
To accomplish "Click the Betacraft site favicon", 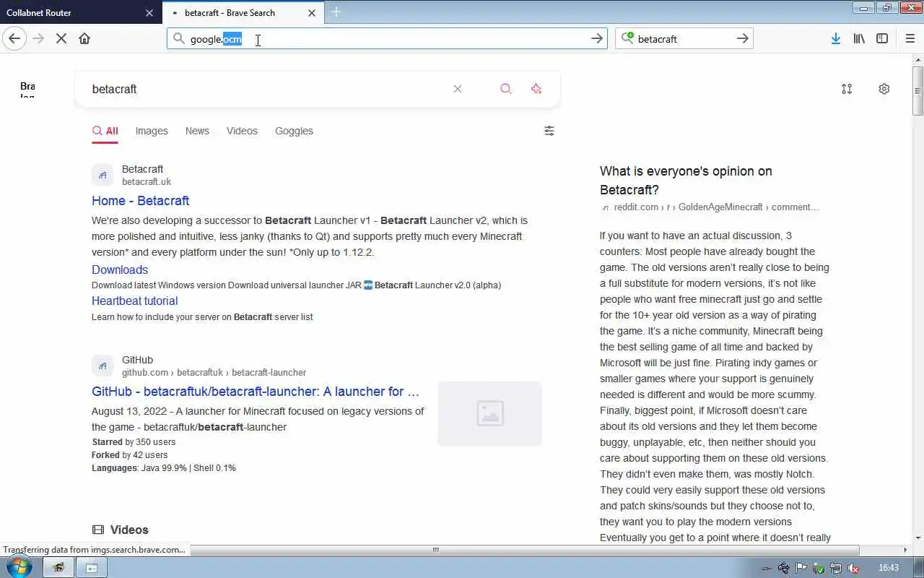I will coord(103,175).
